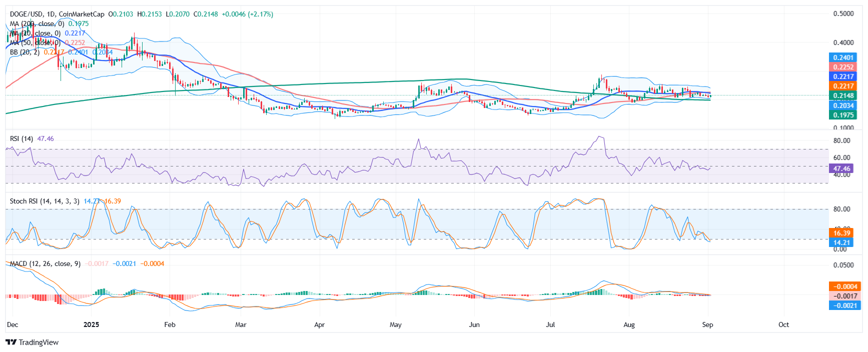Click the 0.2252 MA 50 price tag
This screenshot has width=868, height=352.
tap(843, 67)
